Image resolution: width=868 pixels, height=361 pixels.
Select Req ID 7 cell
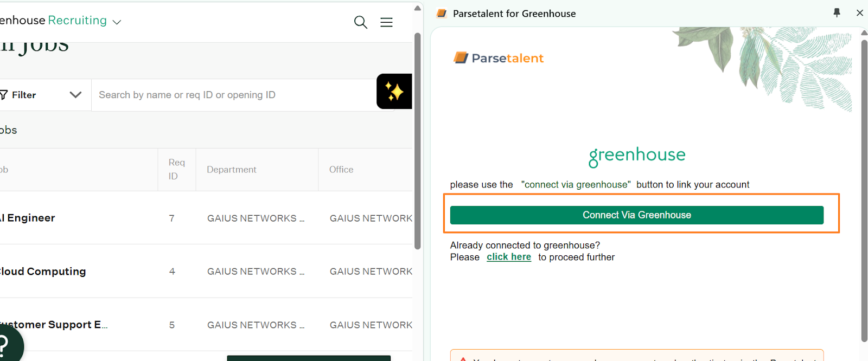[x=171, y=218]
